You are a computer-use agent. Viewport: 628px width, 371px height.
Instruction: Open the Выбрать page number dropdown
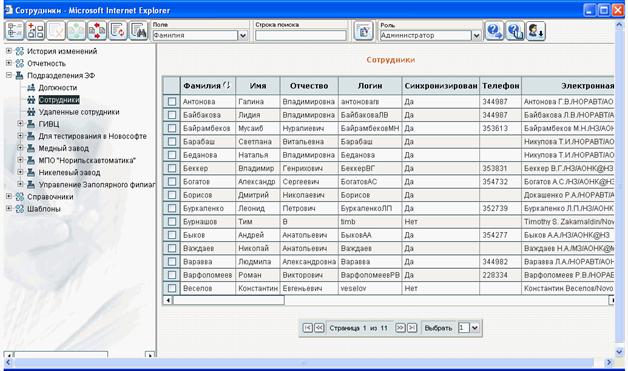(x=475, y=328)
